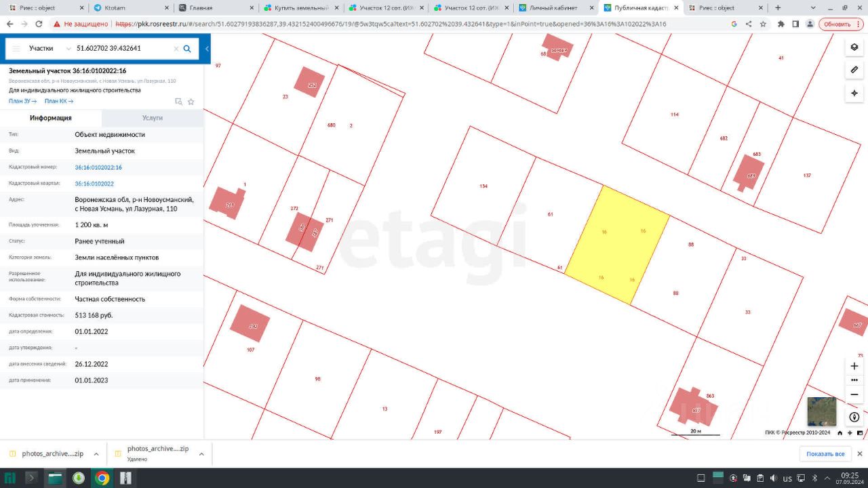The image size is (868, 488).
Task: Open Google icon in address bar
Action: point(734,24)
